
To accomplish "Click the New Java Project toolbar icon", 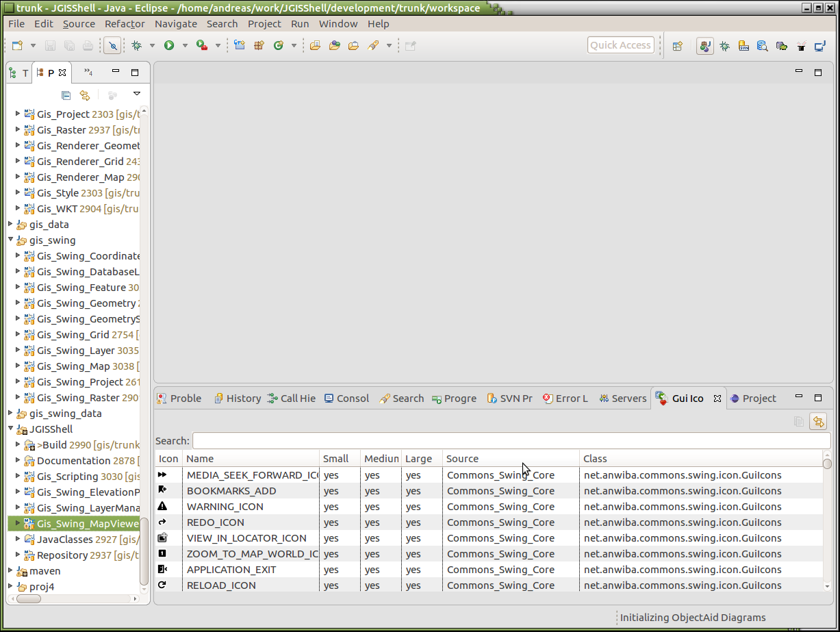I will click(239, 46).
